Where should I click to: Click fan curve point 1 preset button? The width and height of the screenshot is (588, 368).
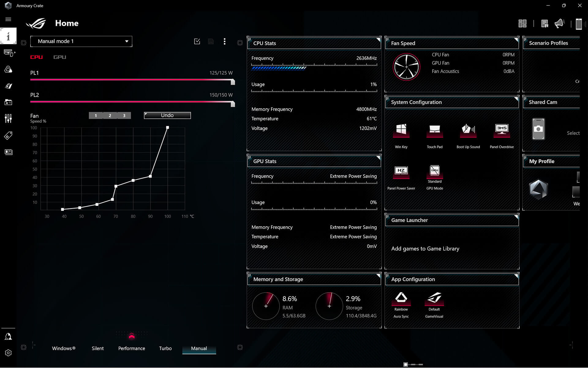[96, 115]
